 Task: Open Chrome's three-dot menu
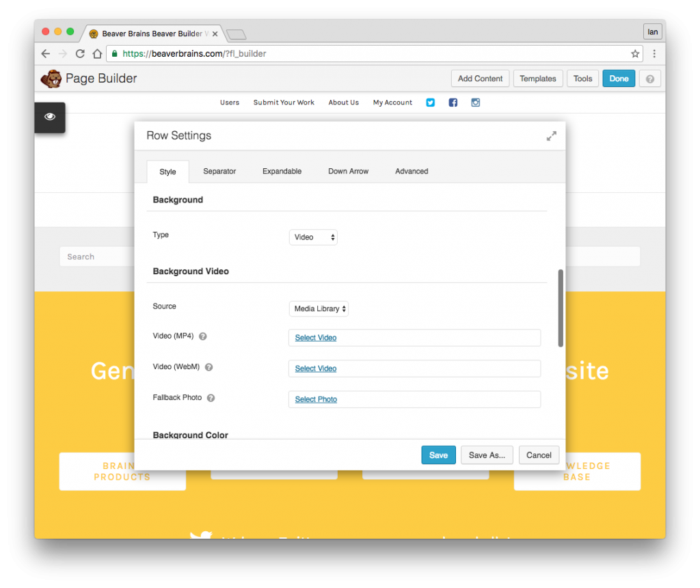[x=654, y=53]
